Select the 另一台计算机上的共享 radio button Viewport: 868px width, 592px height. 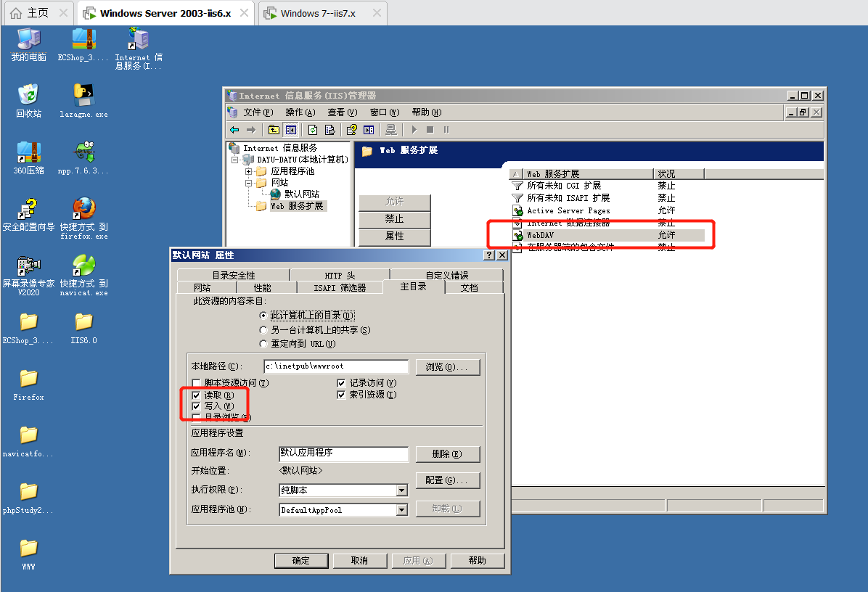click(263, 330)
